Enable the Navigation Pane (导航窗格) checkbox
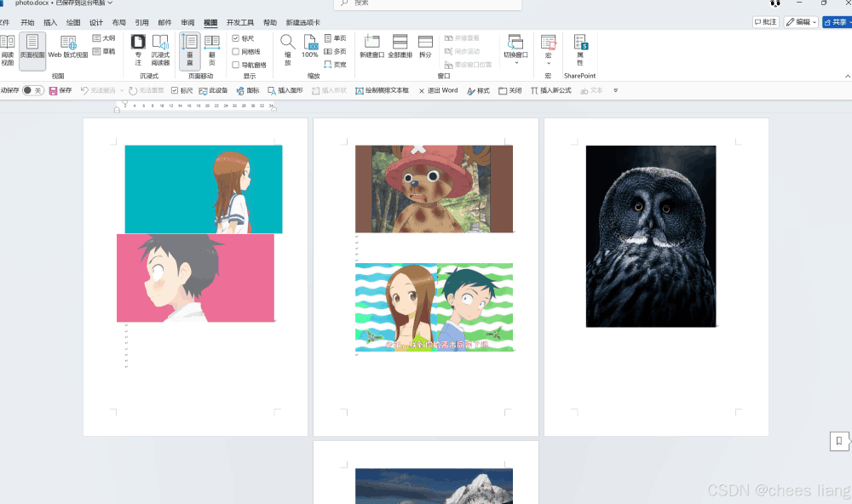The height and width of the screenshot is (504, 852). 236,65
